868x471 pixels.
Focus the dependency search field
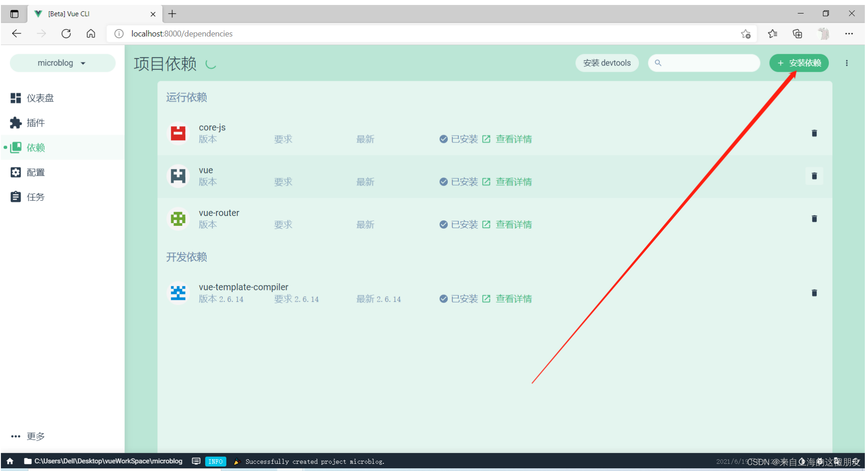[x=704, y=63]
